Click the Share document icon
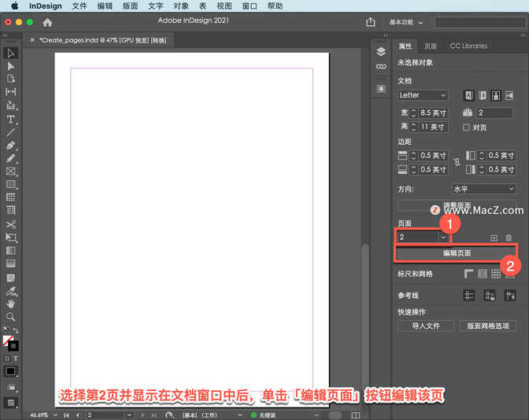The height and width of the screenshot is (420, 529). coord(371,22)
